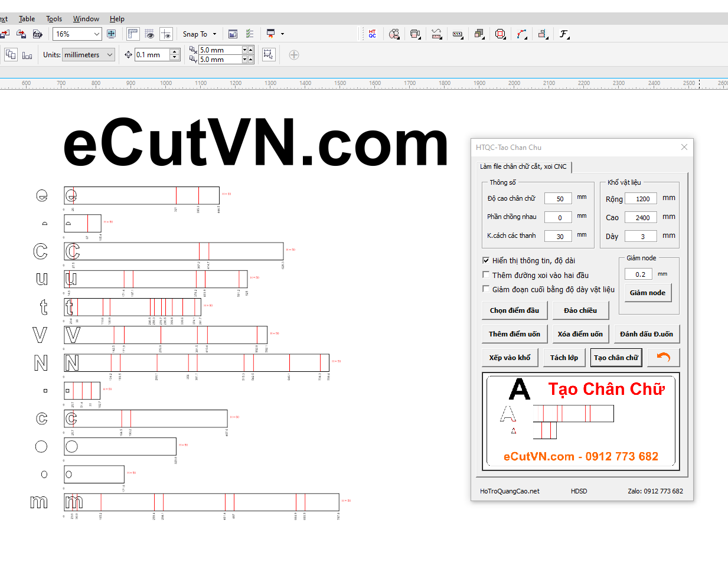Click the overlapping shapes macro icon

tap(394, 34)
